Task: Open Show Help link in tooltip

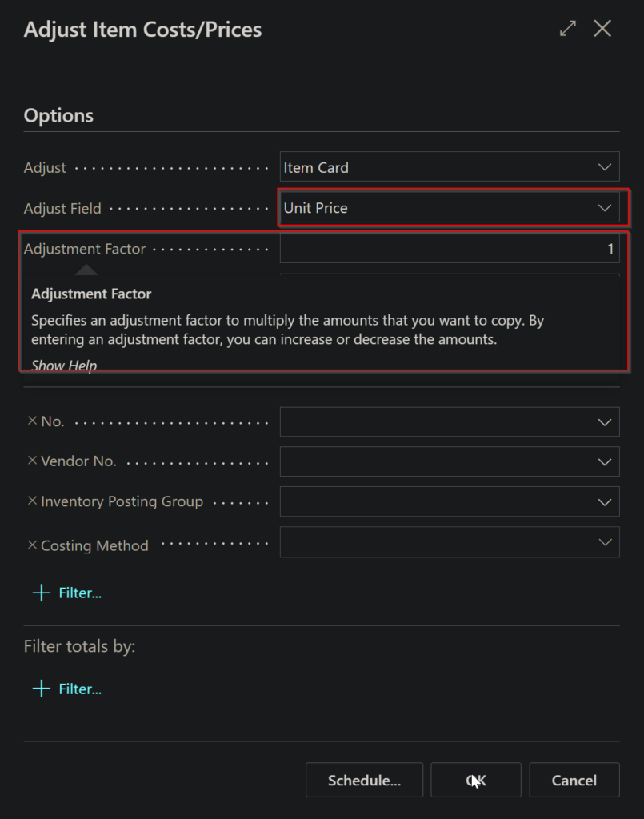Action: [64, 365]
